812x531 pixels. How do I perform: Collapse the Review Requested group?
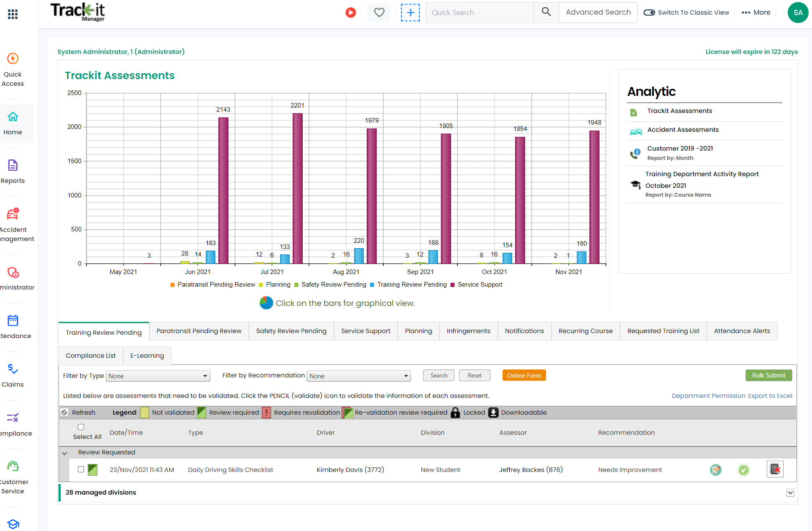[x=64, y=453]
